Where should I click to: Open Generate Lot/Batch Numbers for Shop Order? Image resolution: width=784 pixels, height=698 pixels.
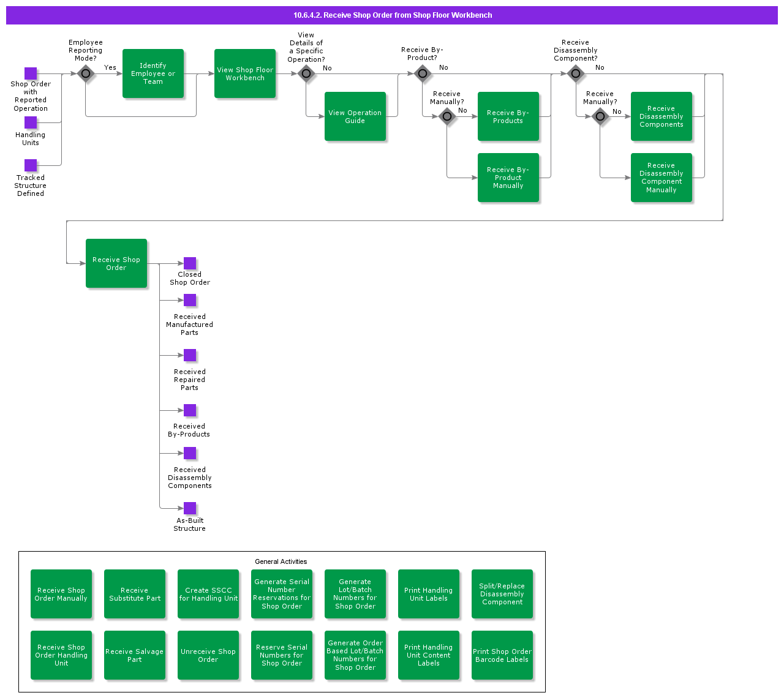coord(355,594)
